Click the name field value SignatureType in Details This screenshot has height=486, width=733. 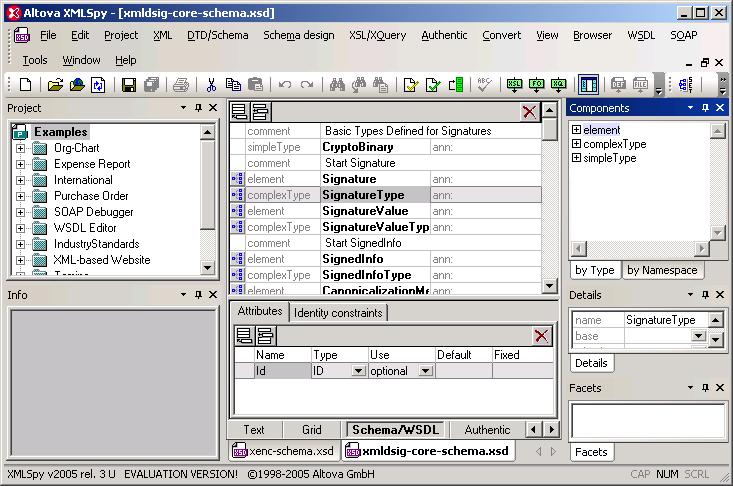coord(661,320)
